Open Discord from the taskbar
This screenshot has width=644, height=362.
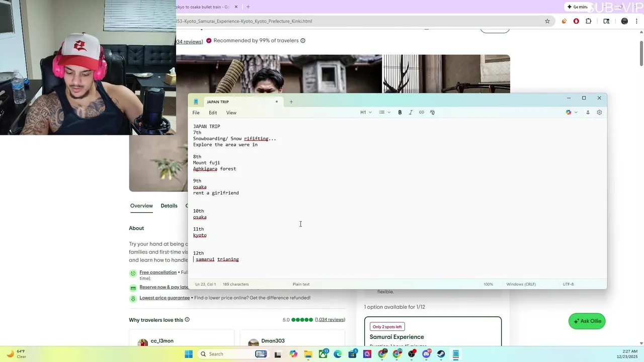427,354
